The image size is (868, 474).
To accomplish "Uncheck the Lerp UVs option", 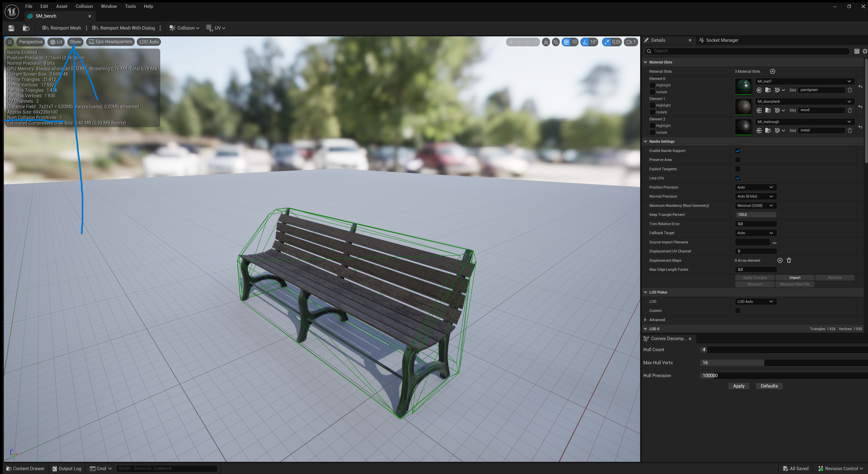I will coord(738,178).
